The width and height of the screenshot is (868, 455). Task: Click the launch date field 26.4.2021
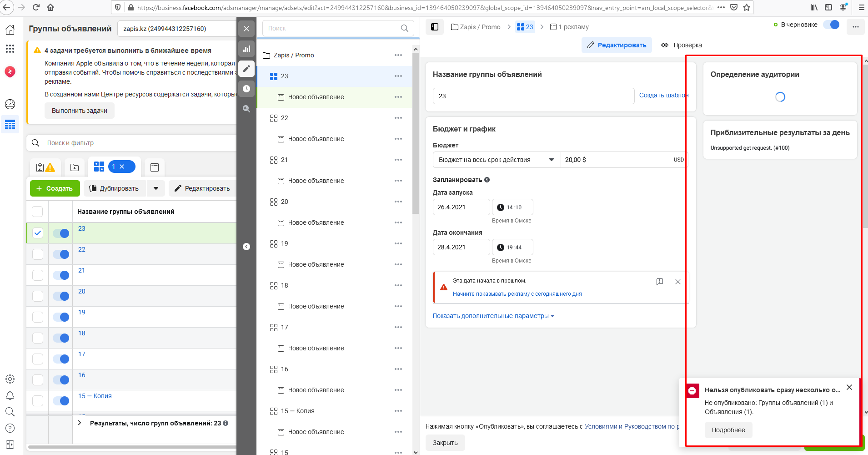[x=461, y=207]
